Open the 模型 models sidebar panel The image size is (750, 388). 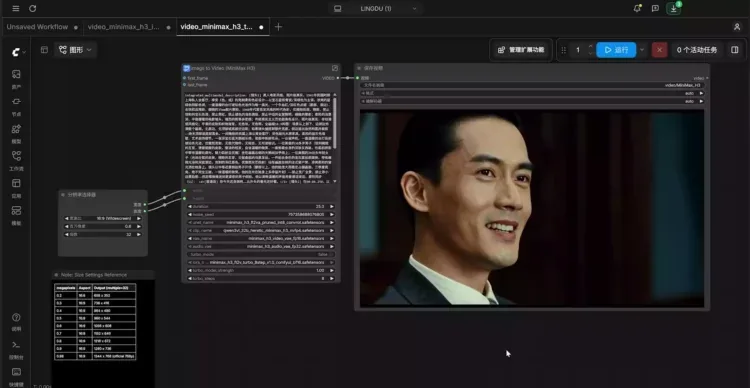[x=16, y=133]
